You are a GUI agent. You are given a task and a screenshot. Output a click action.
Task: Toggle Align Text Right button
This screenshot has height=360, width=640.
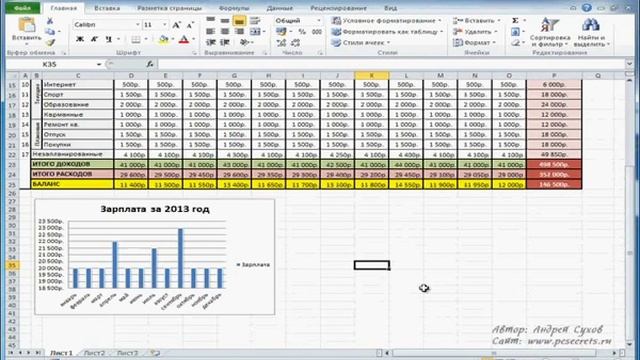(x=239, y=31)
